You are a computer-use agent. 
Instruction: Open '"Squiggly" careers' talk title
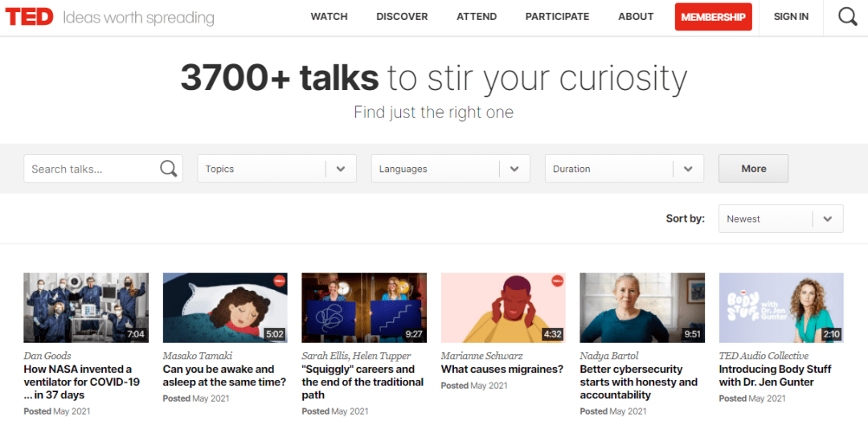(362, 382)
